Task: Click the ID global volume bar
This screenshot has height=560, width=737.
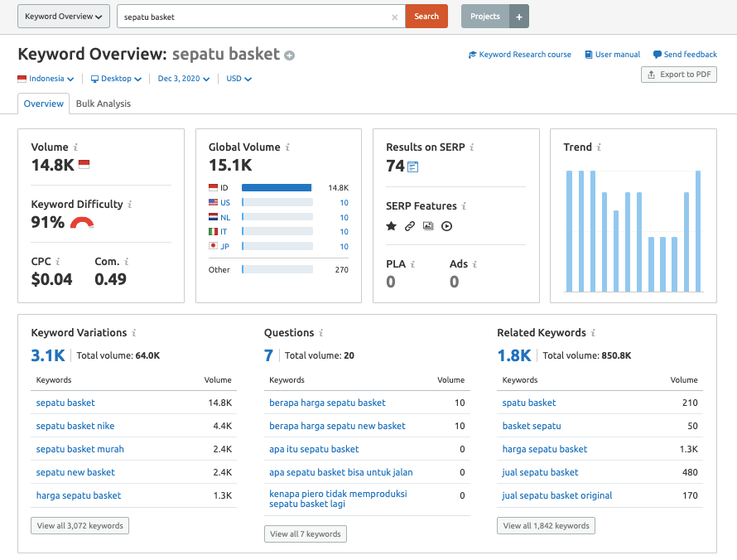Action: pos(277,187)
